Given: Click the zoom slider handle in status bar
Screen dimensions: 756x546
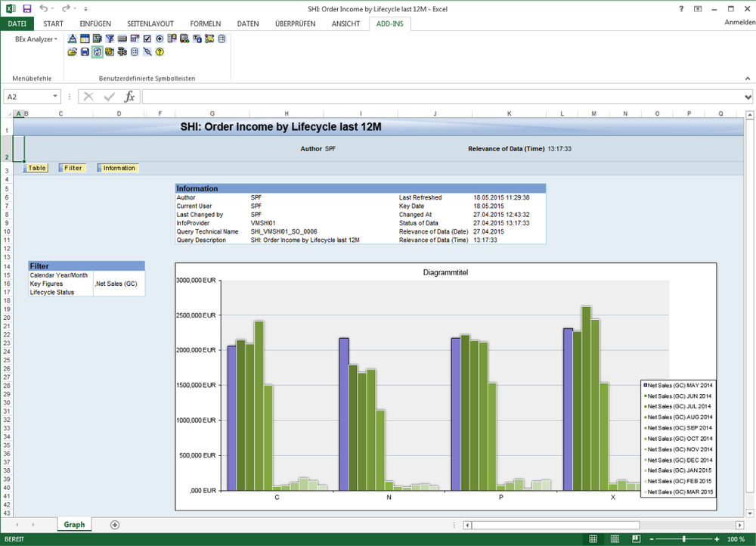Looking at the screenshot, I should 684,539.
